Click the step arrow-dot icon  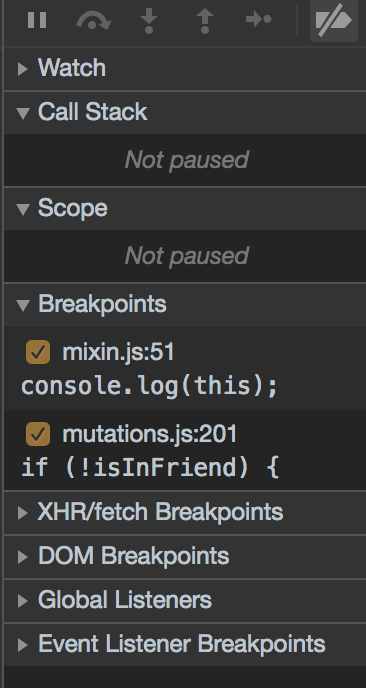point(259,19)
